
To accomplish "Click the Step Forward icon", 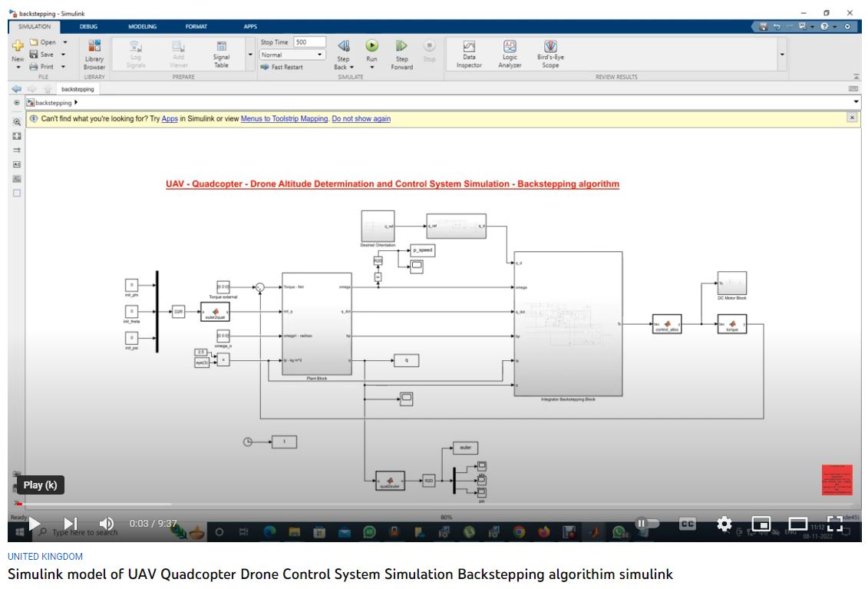I will [x=401, y=47].
